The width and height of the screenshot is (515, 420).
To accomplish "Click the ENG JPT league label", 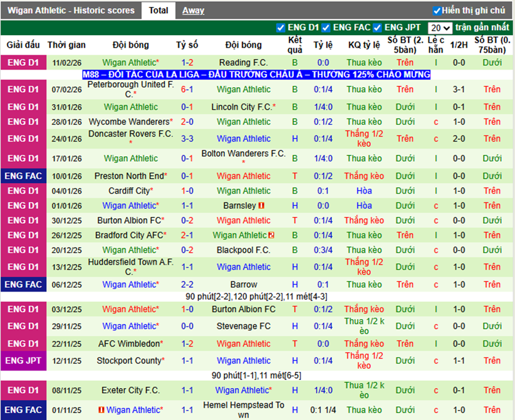I will 23,361.
